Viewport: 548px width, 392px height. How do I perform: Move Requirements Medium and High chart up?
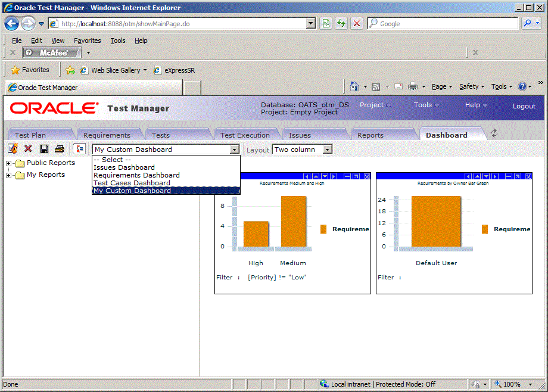pyautogui.click(x=316, y=176)
